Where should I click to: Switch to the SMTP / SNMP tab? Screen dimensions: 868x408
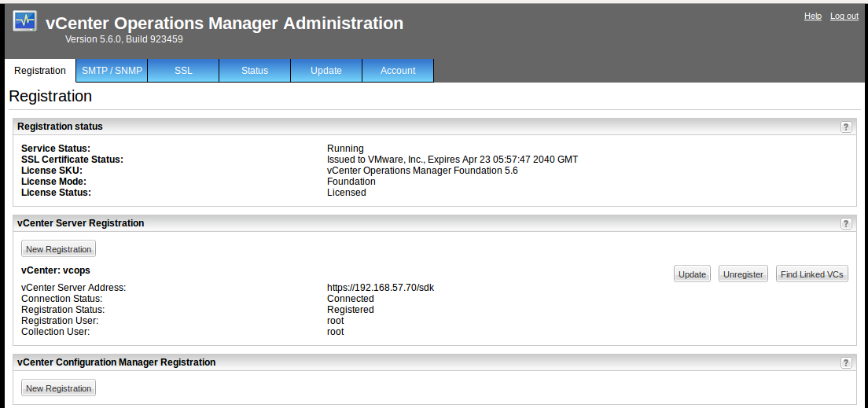[x=112, y=71]
